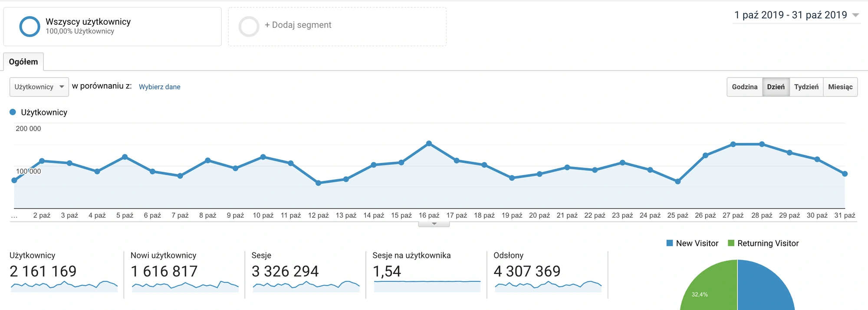
Task: Click the 16 paź peak data point
Action: click(x=429, y=144)
